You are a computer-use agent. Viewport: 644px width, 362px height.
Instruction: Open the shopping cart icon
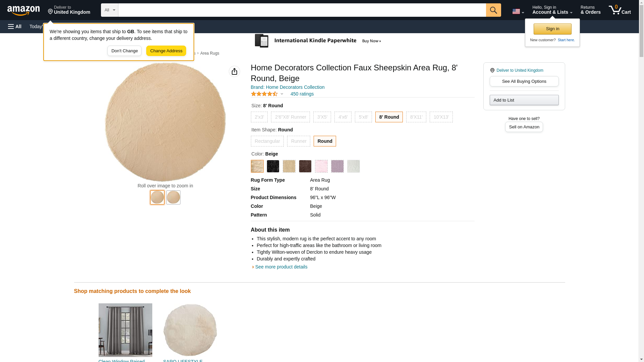click(x=620, y=10)
